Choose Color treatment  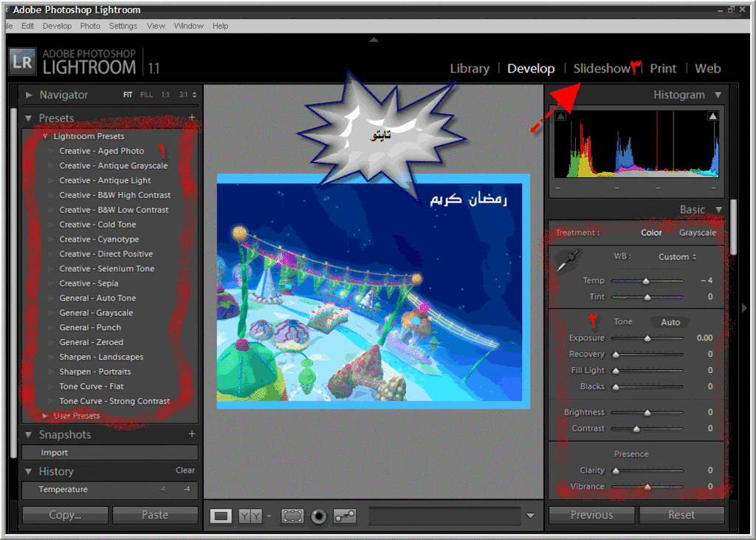click(651, 233)
